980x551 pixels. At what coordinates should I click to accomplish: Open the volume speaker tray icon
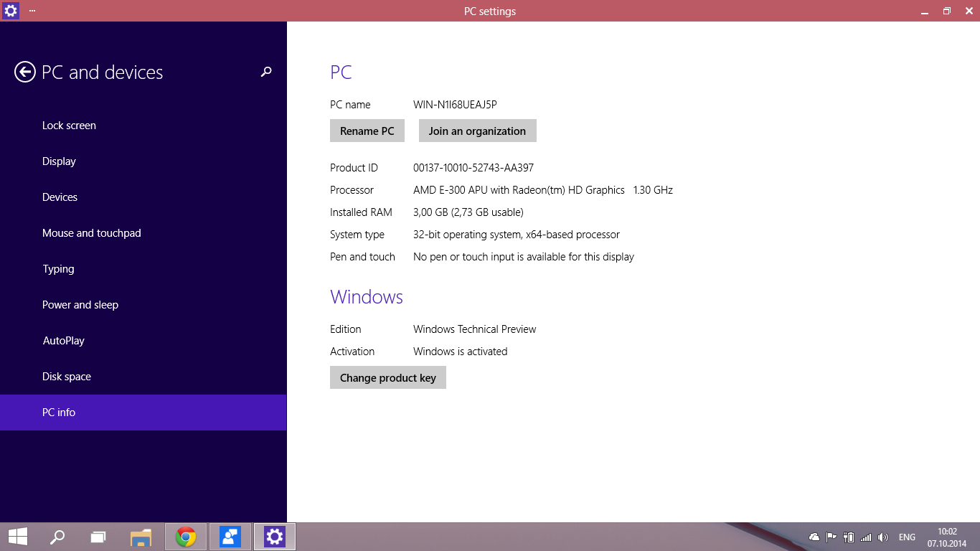pos(883,537)
